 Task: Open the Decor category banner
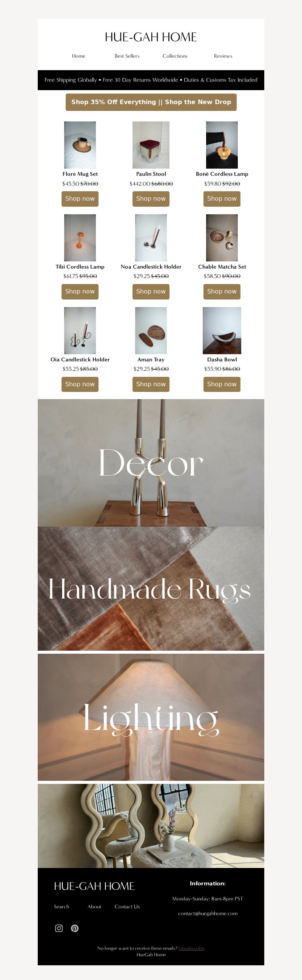(151, 462)
